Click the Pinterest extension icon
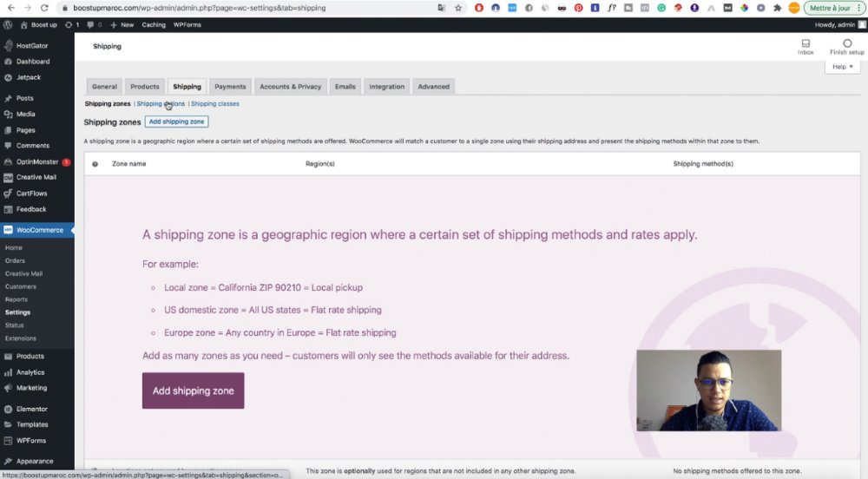The width and height of the screenshot is (868, 479). (x=578, y=8)
